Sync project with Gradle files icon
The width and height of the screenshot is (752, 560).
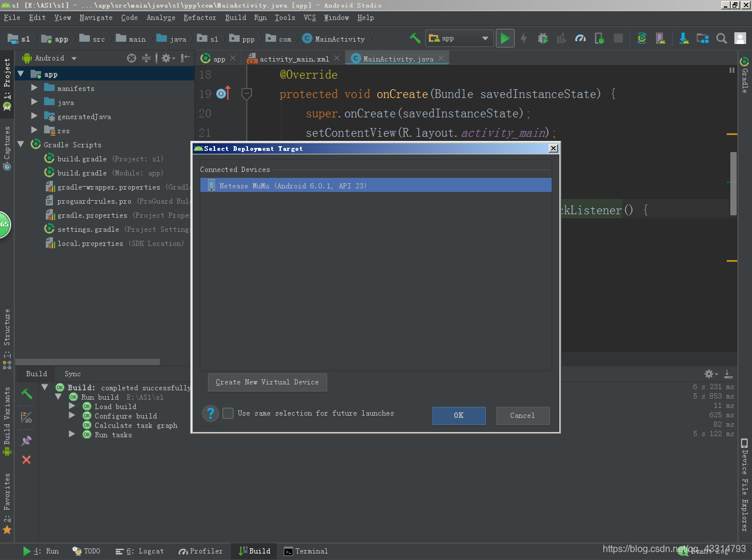point(642,38)
